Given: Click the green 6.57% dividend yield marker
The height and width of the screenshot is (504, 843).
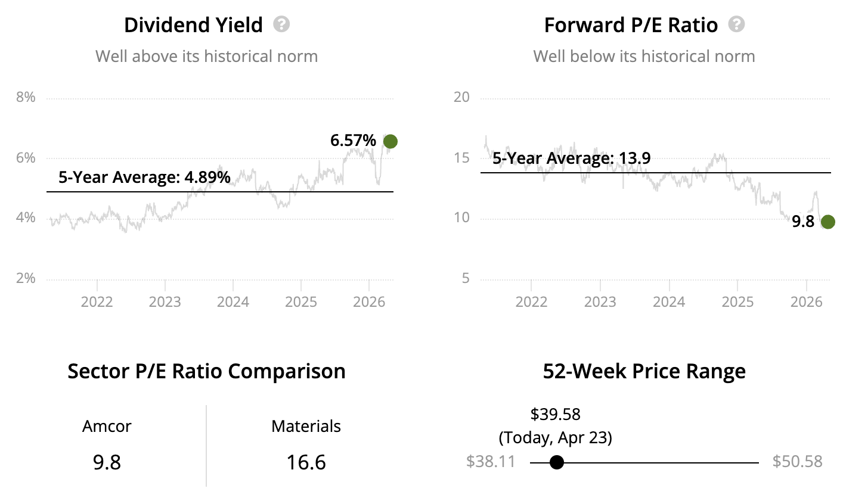Looking at the screenshot, I should 390,141.
